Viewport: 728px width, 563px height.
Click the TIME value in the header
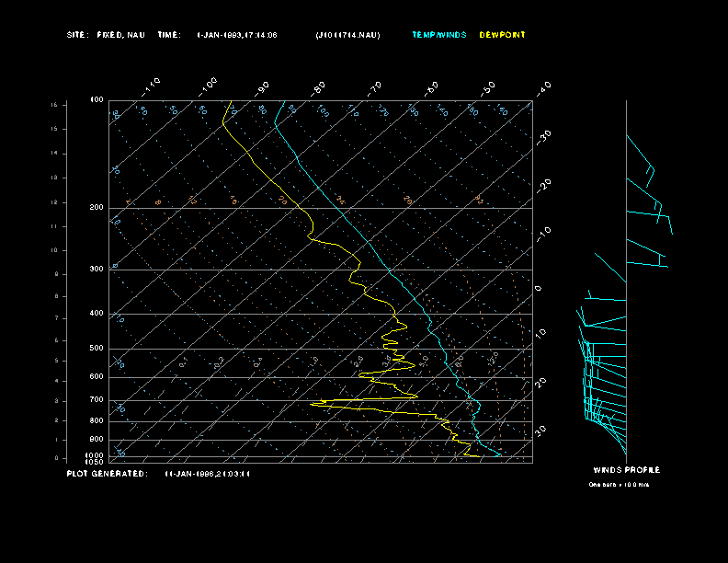coord(237,35)
